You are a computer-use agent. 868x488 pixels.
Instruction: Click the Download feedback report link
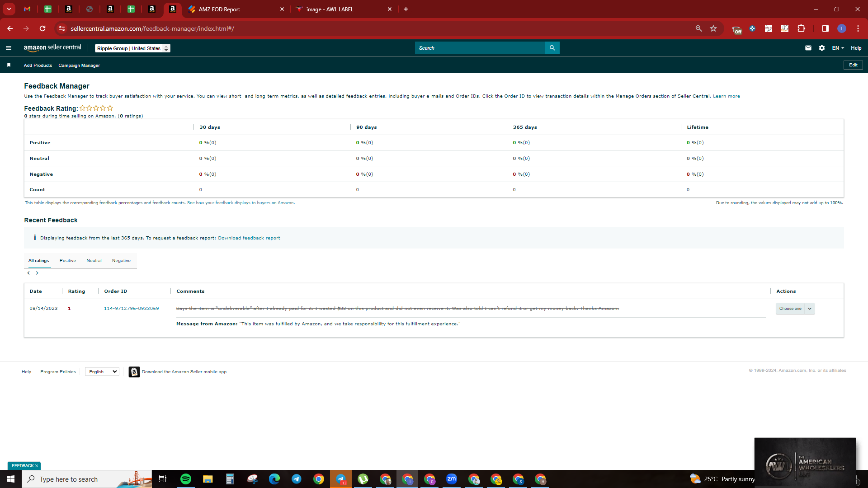point(249,238)
